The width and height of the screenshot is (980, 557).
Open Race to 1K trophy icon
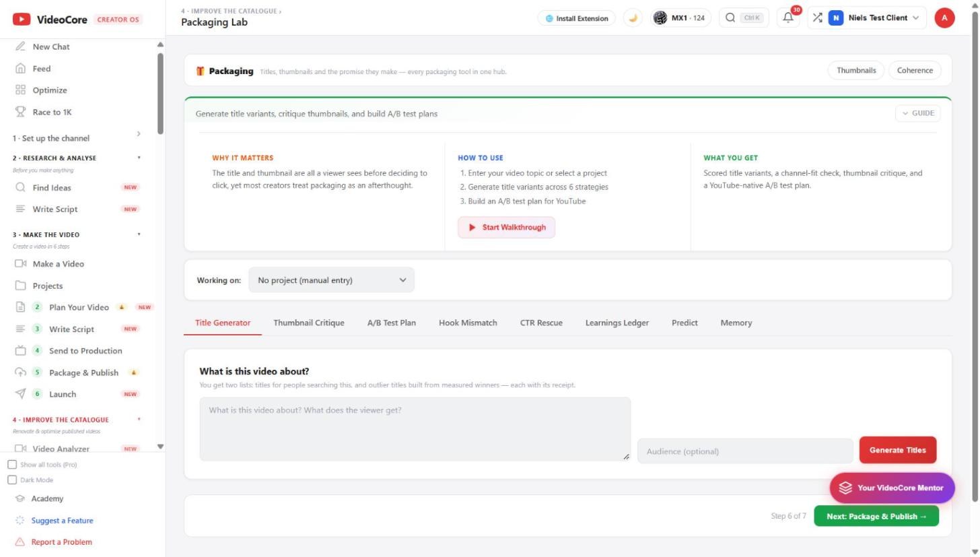[20, 112]
